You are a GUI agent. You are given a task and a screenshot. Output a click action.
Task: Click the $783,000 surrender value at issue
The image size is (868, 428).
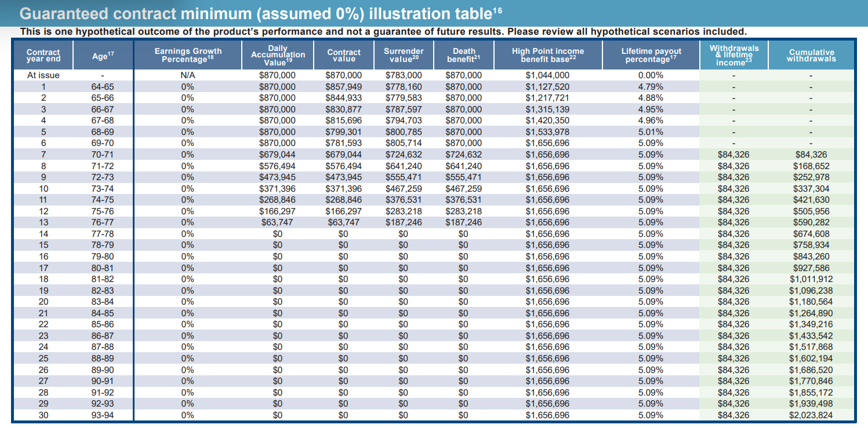(404, 75)
